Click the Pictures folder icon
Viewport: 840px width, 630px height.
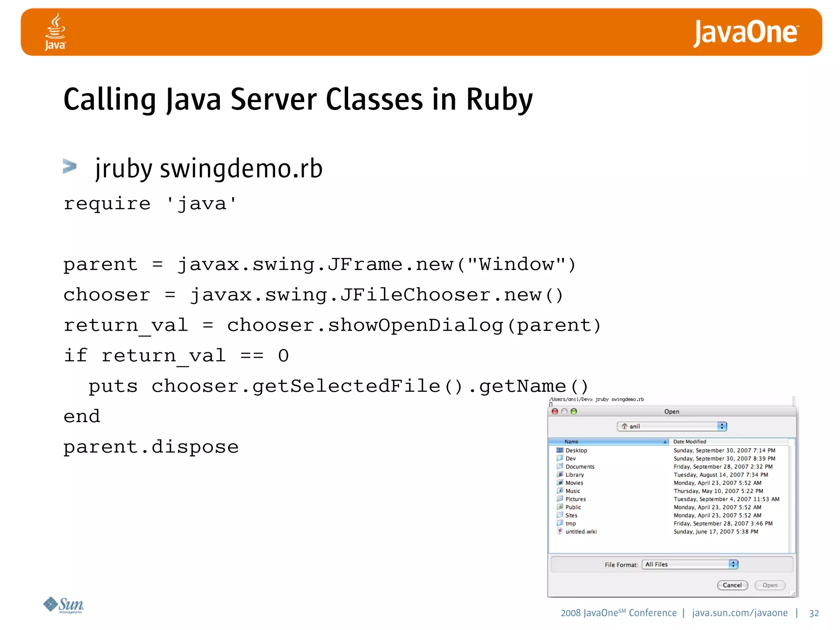pos(560,499)
